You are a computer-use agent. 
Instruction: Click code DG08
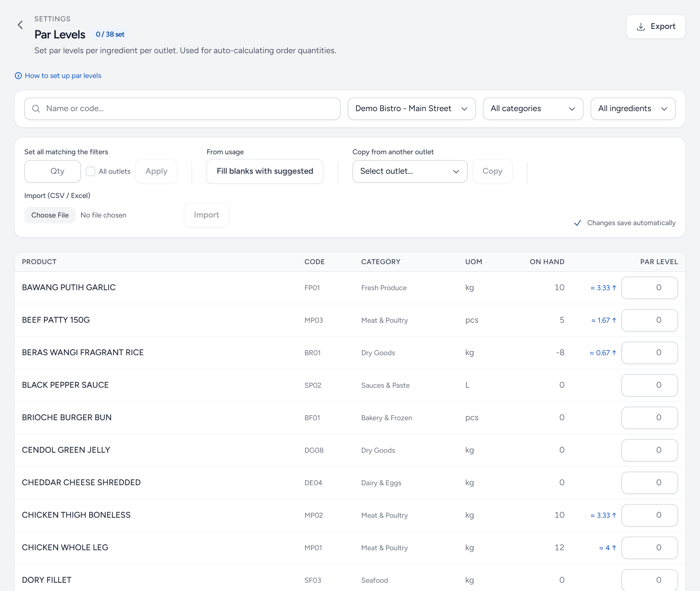(314, 450)
